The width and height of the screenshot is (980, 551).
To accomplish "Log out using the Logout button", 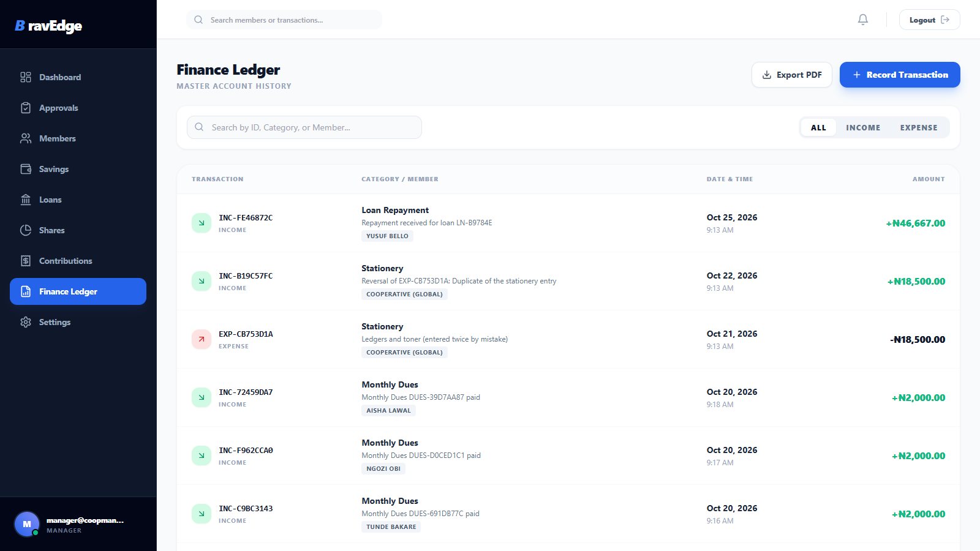I will 929,20.
